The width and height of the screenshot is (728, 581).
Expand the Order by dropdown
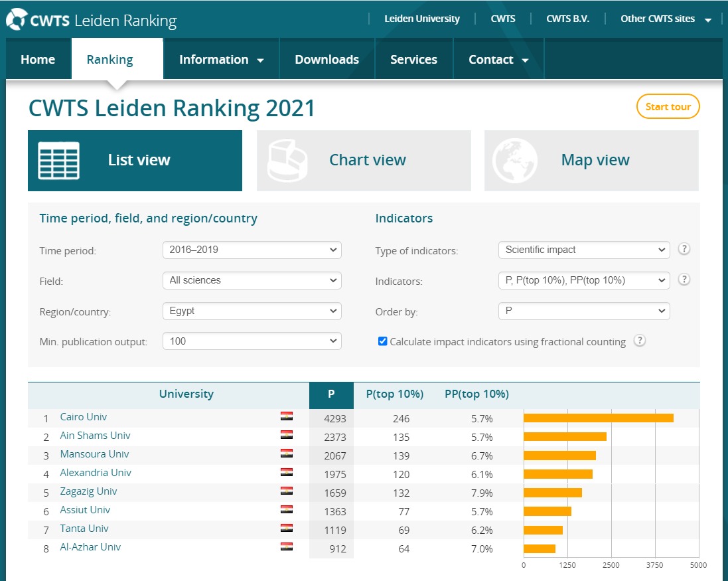[583, 311]
